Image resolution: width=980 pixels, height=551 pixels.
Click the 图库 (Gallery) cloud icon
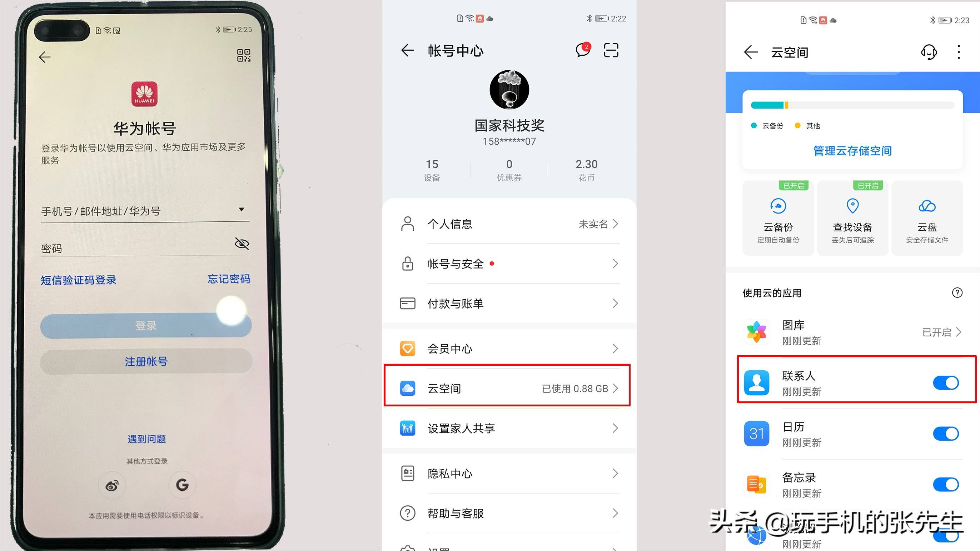click(755, 330)
